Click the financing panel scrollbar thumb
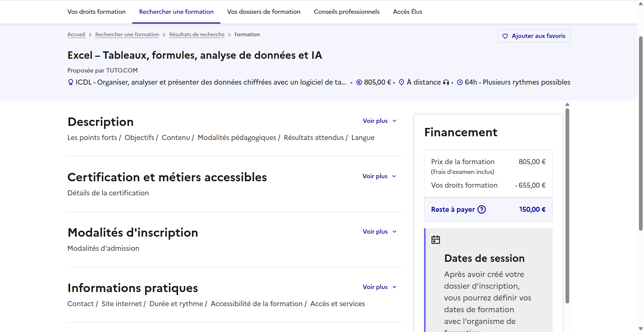 click(x=567, y=205)
